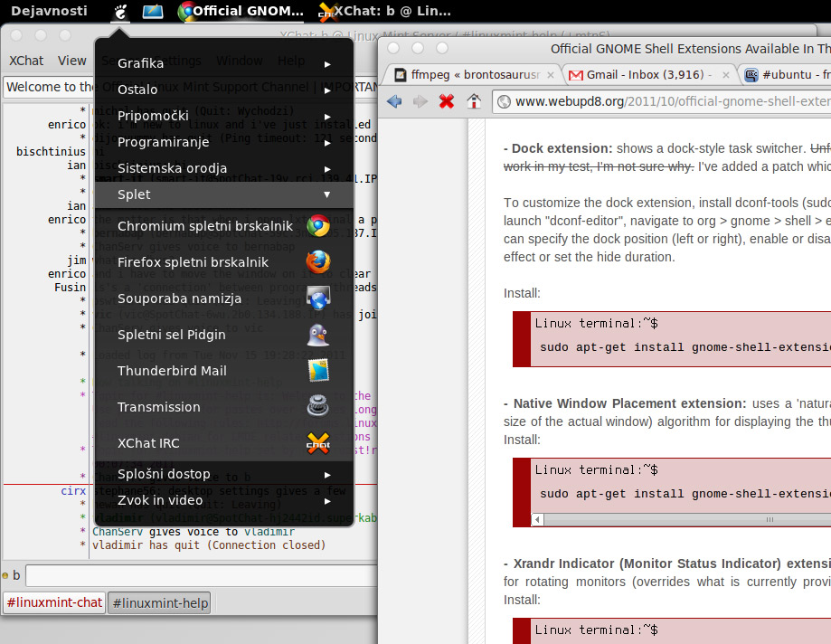
Task: Click first 'sudo apt-get install' command
Action: pos(685,347)
